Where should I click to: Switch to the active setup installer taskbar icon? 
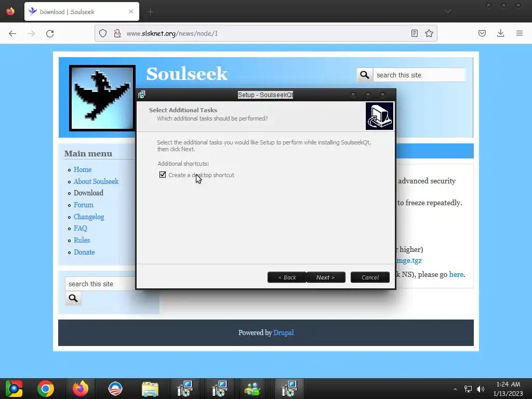pos(289,389)
